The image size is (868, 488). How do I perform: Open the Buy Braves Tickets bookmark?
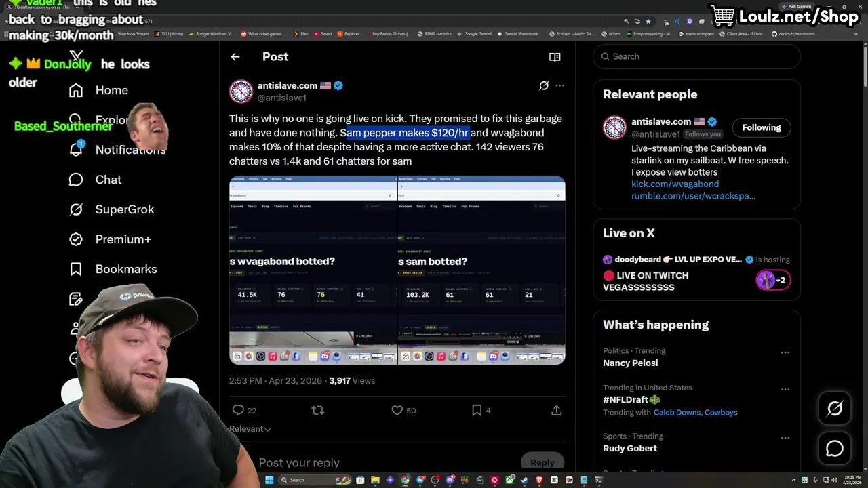click(388, 33)
